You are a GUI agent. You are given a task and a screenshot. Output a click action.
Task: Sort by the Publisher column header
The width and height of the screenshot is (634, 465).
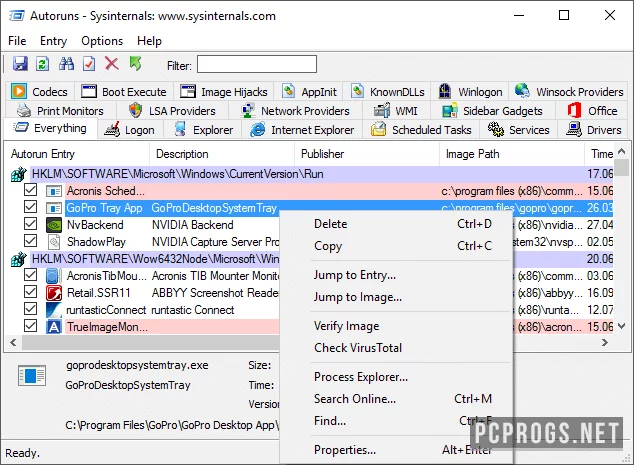point(367,154)
